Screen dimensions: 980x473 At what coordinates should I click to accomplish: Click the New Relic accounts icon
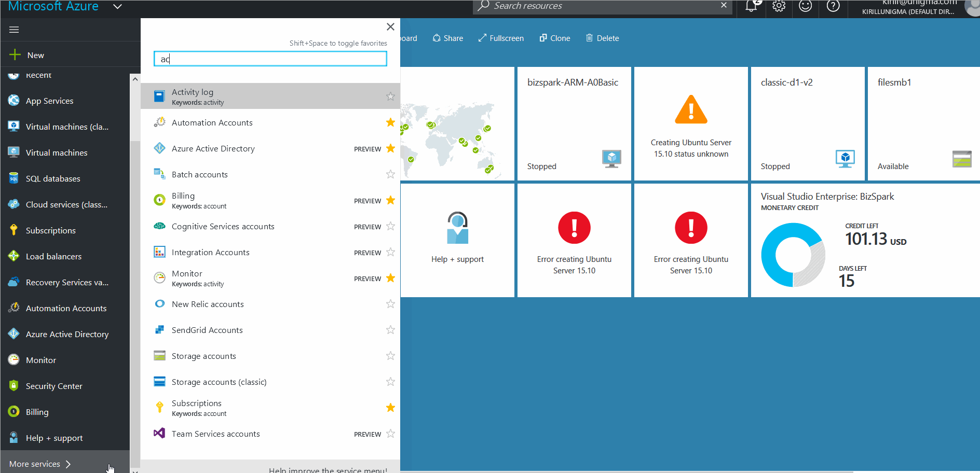(159, 304)
